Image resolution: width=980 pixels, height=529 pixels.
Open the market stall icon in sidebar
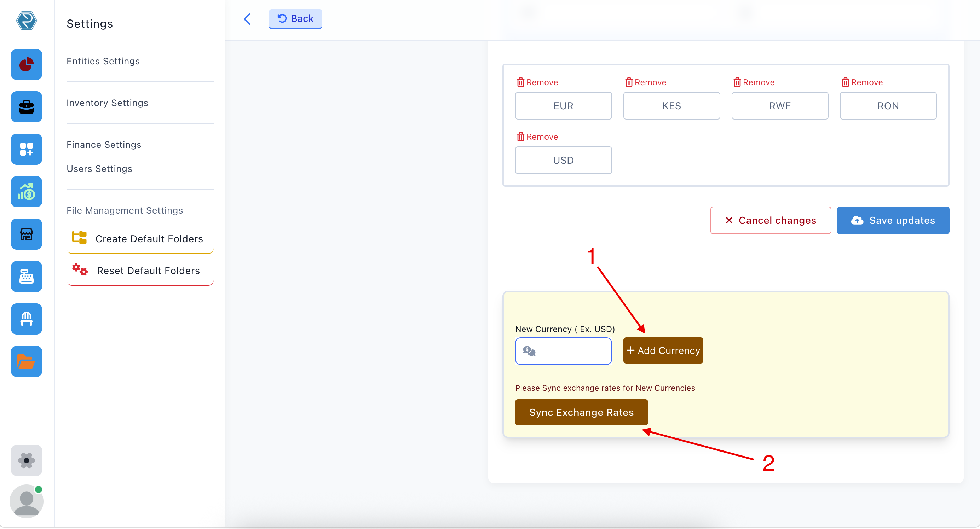(26, 319)
